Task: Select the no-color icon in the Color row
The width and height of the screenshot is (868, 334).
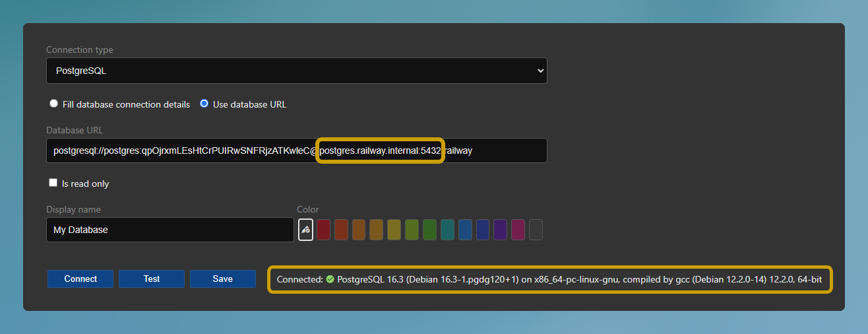Action: [x=305, y=230]
